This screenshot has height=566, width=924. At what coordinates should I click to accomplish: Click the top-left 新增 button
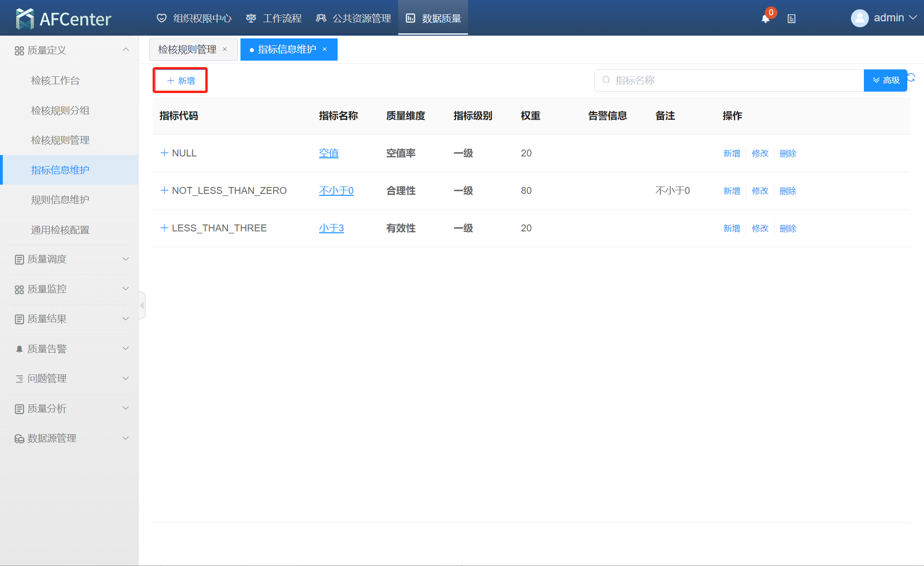point(180,81)
